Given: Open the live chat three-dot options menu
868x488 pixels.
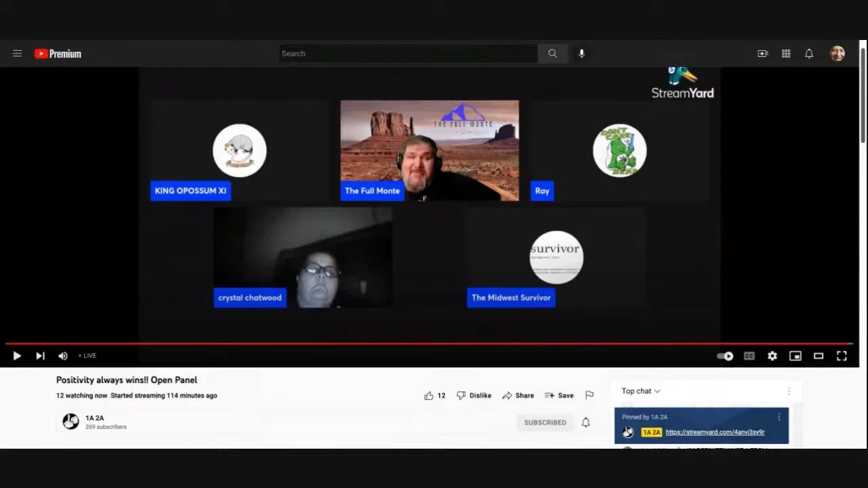Looking at the screenshot, I should pos(789,391).
